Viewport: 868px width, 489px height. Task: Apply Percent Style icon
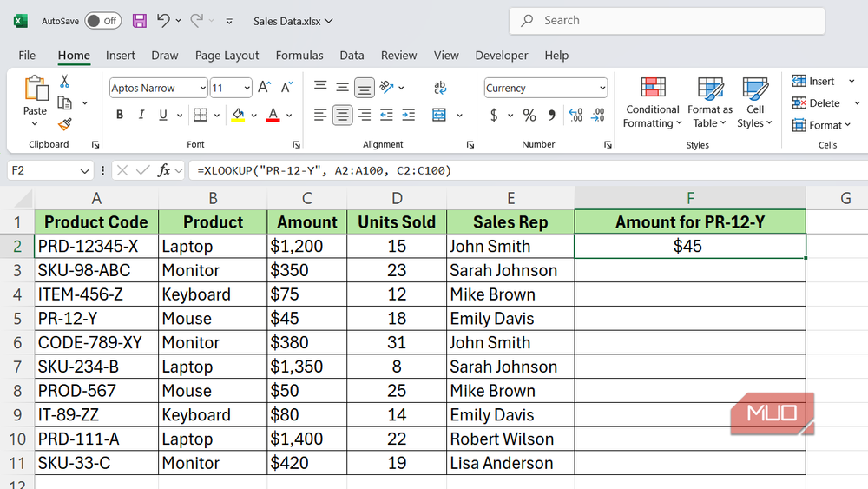pos(529,115)
